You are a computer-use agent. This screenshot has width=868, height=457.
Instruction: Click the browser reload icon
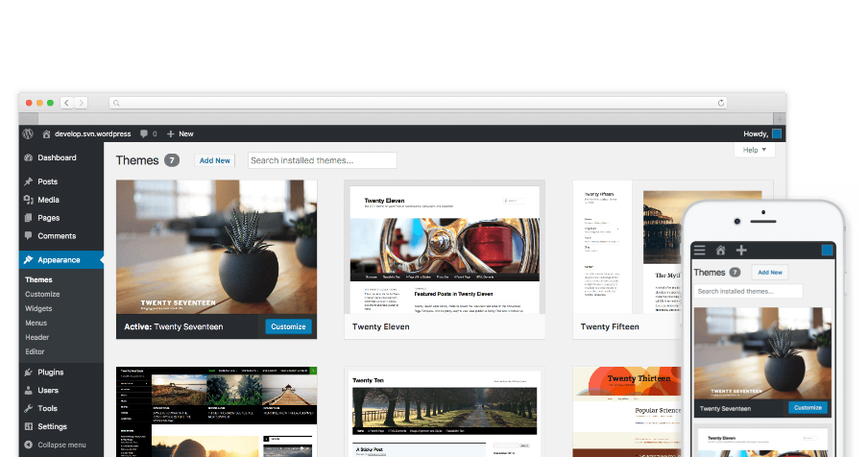tap(721, 103)
